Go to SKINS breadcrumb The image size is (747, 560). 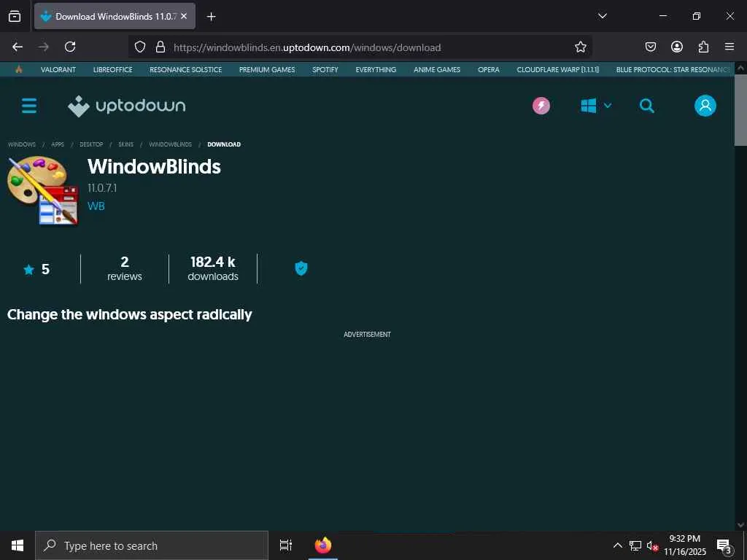click(125, 144)
